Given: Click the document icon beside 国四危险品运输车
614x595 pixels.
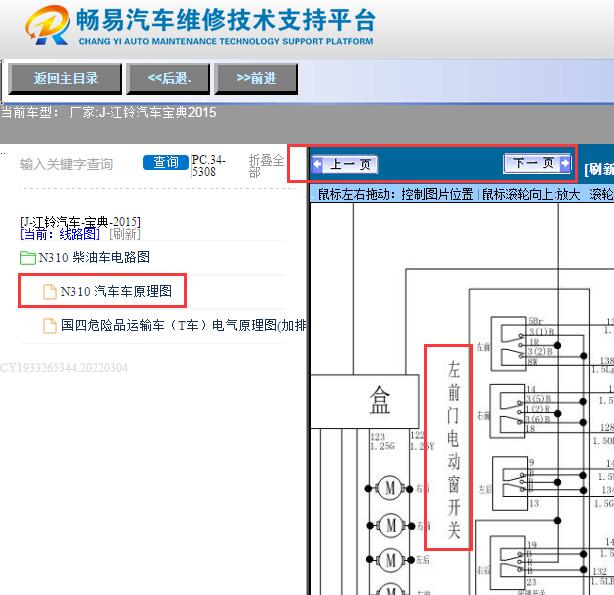Looking at the screenshot, I should tap(50, 326).
